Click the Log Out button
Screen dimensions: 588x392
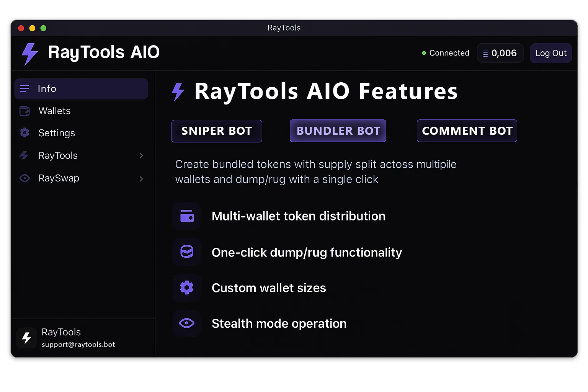(x=551, y=53)
